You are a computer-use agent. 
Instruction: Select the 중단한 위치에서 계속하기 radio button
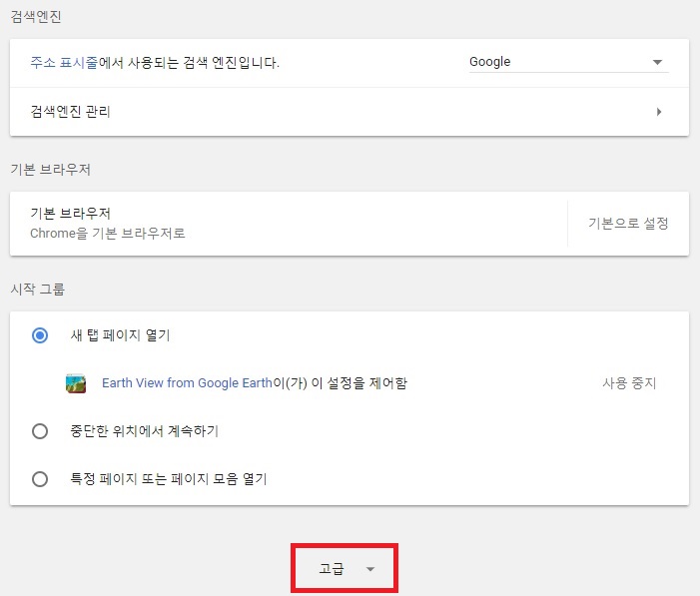click(40, 431)
